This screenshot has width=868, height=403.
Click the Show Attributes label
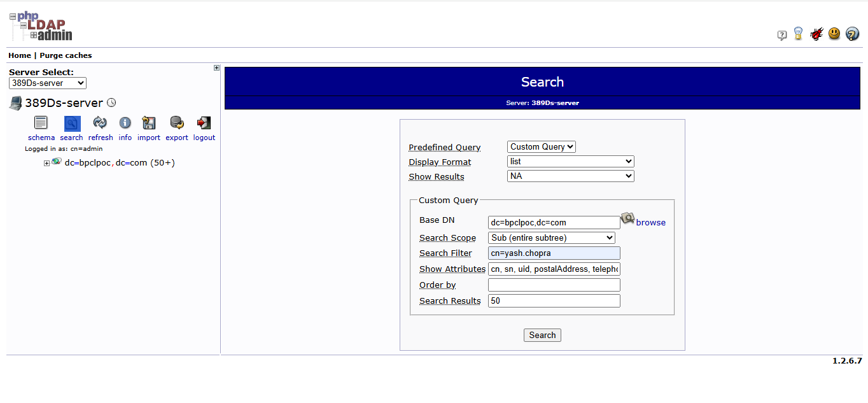(x=452, y=269)
